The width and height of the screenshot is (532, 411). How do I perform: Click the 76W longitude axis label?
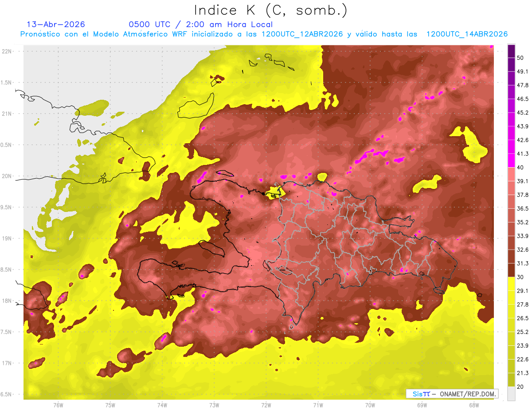(x=58, y=405)
